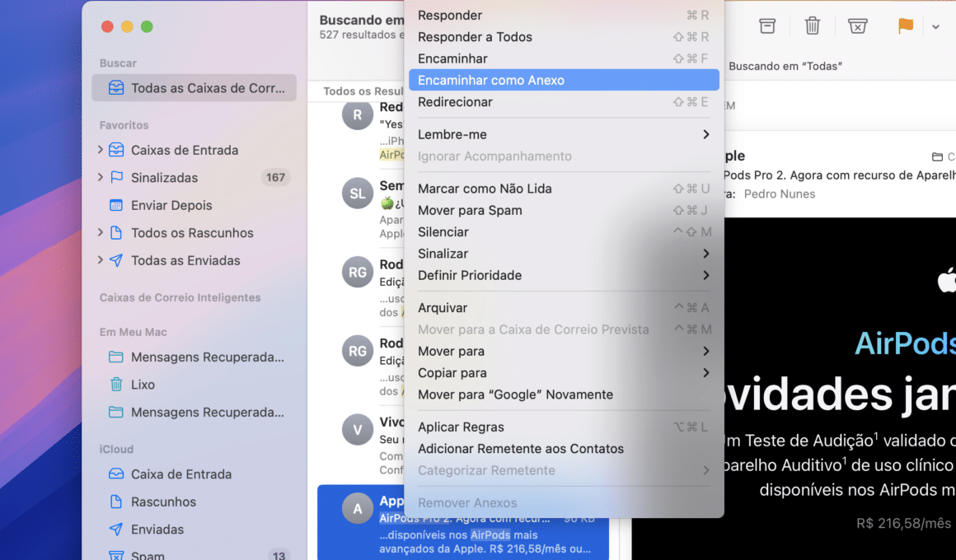Choose Responder in the context menu
This screenshot has height=560, width=956.
pyautogui.click(x=564, y=15)
